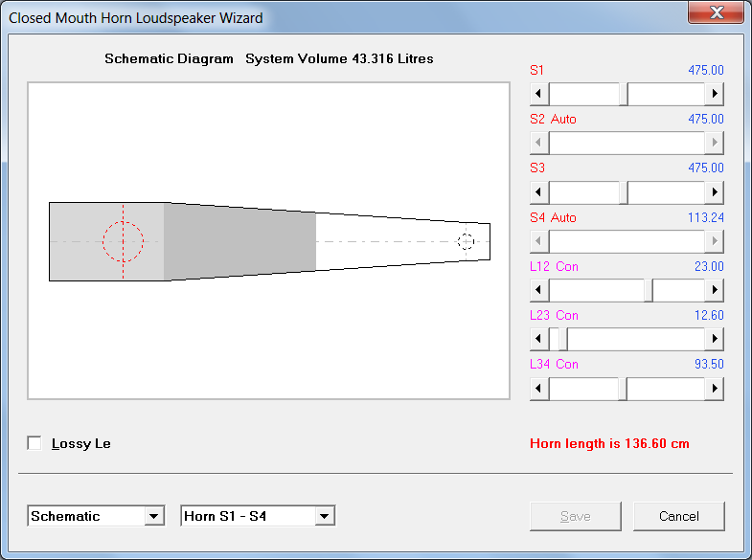Click the L34 Con label
This screenshot has height=560, width=752.
point(554,364)
